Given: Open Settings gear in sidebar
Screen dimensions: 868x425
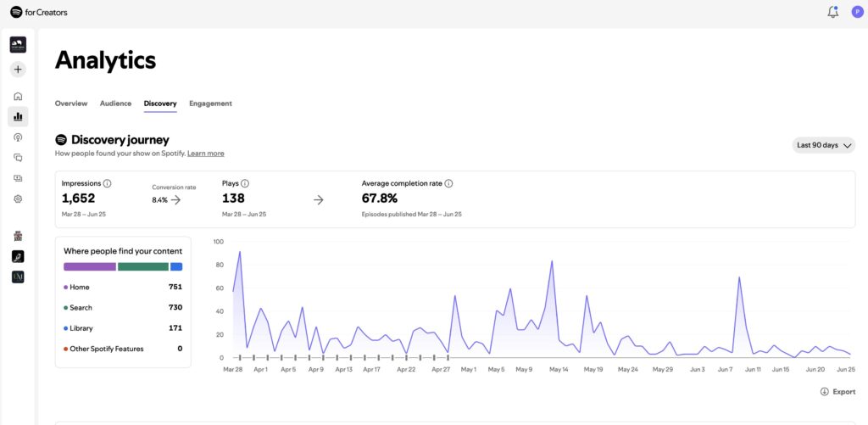Looking at the screenshot, I should (18, 199).
